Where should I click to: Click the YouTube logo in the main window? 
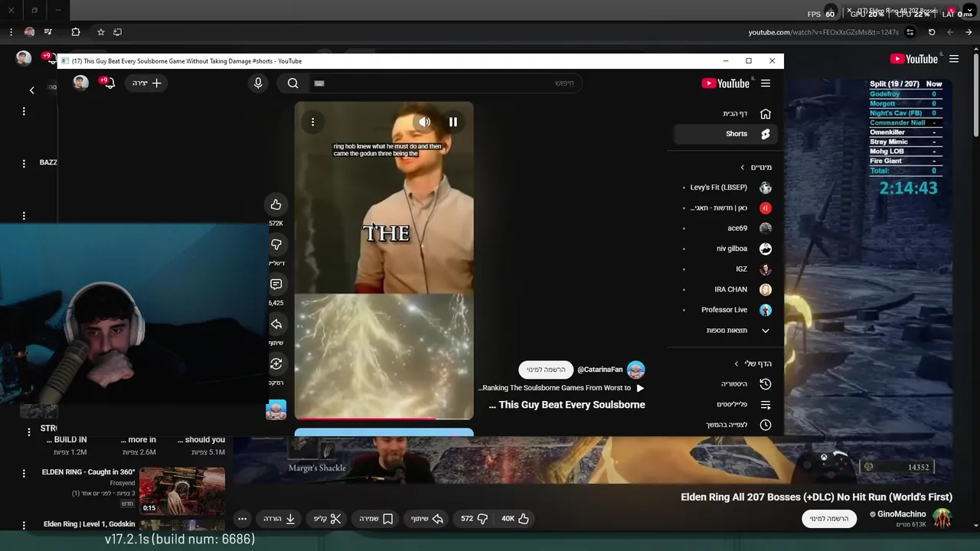click(x=913, y=59)
